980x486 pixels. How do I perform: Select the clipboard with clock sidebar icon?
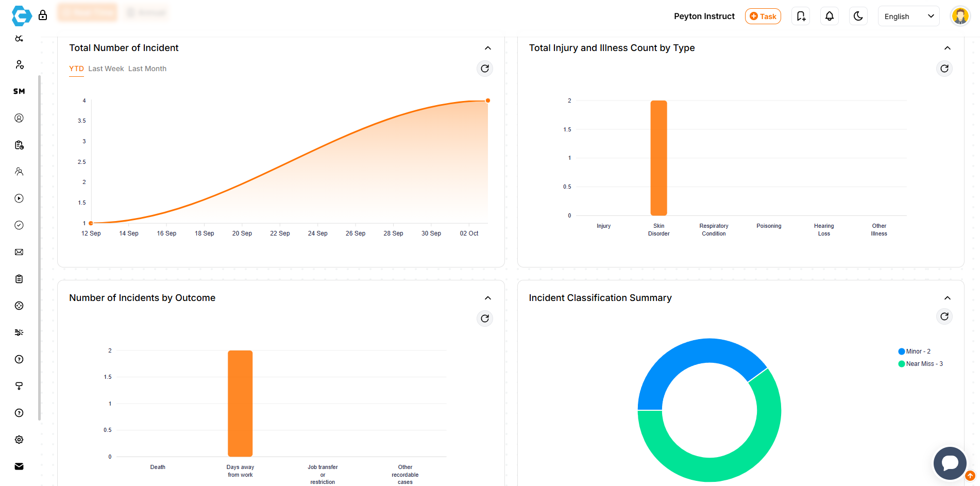pos(19,145)
